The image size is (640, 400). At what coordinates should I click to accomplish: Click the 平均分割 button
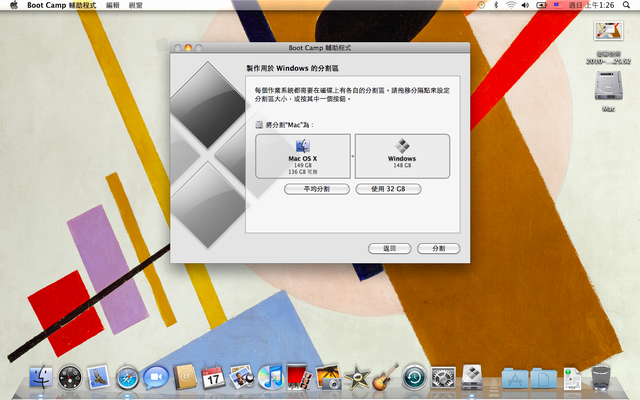pos(317,189)
